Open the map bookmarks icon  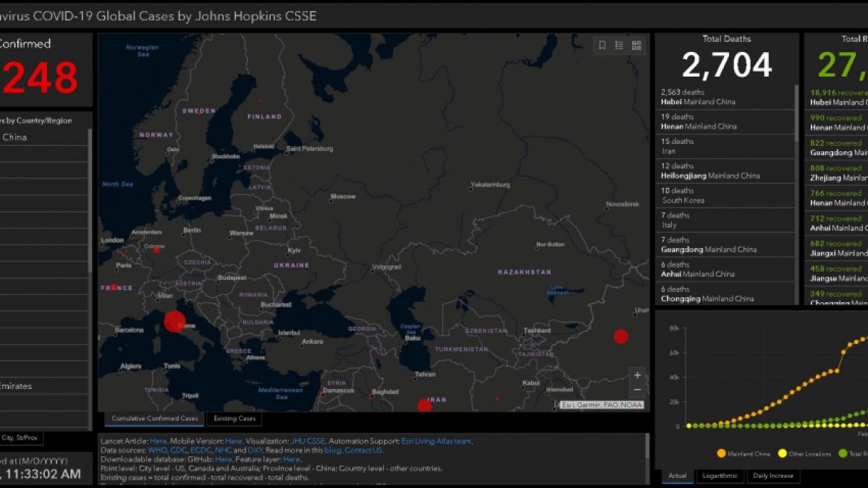coord(603,46)
